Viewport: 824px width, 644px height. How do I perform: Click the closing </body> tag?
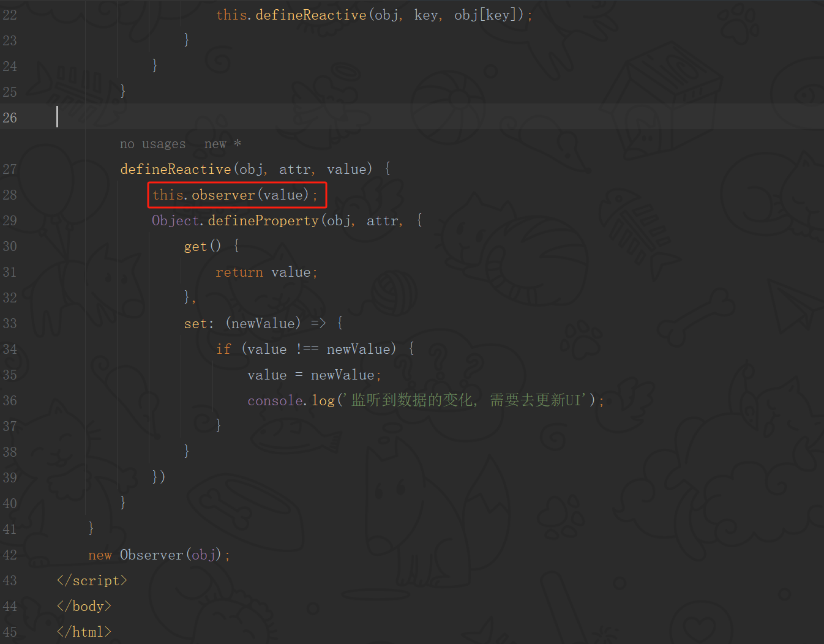click(x=84, y=606)
